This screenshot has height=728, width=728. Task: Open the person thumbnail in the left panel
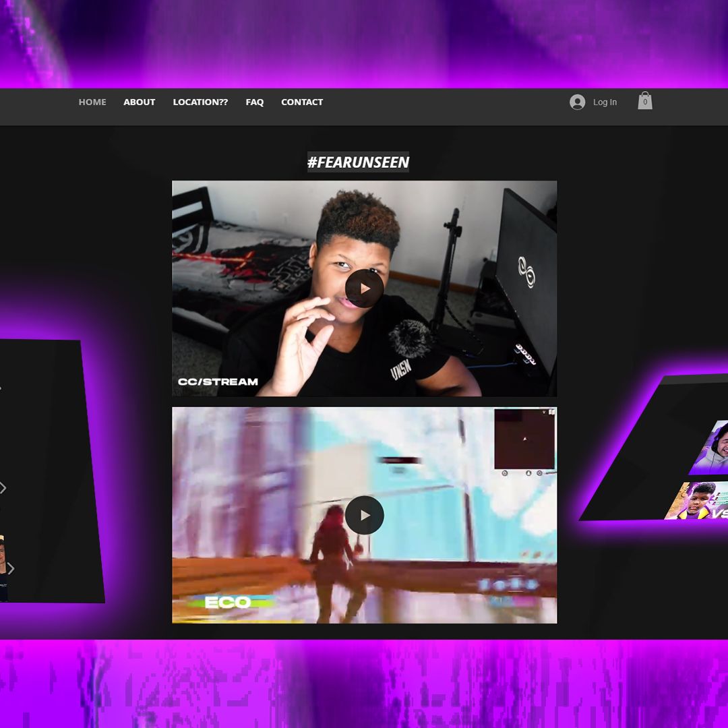tap(3, 566)
